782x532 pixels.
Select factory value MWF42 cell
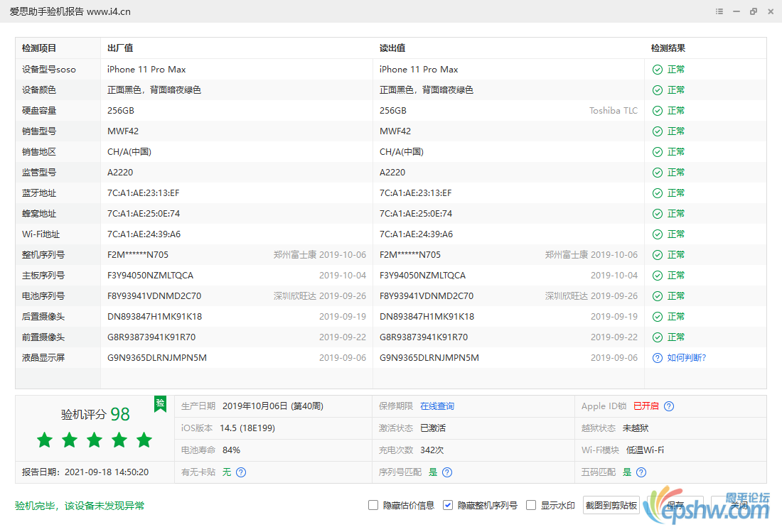coord(123,131)
